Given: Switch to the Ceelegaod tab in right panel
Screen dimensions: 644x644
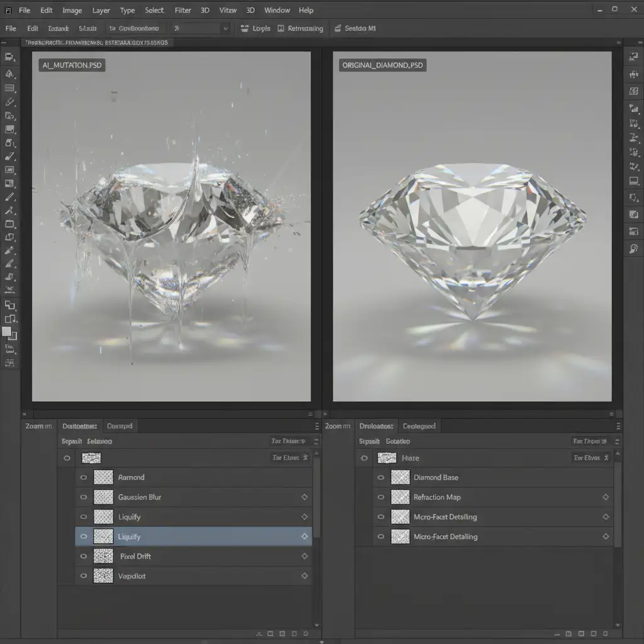Looking at the screenshot, I should (x=419, y=426).
